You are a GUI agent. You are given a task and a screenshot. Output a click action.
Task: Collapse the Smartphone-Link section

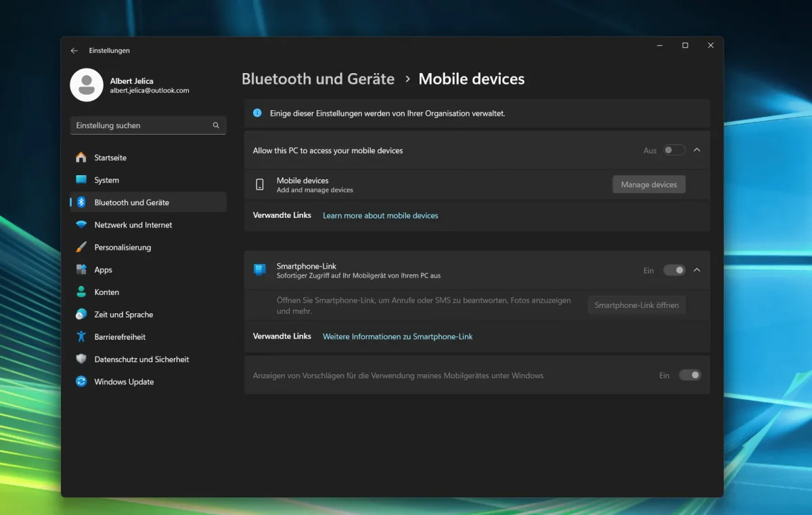[697, 269]
